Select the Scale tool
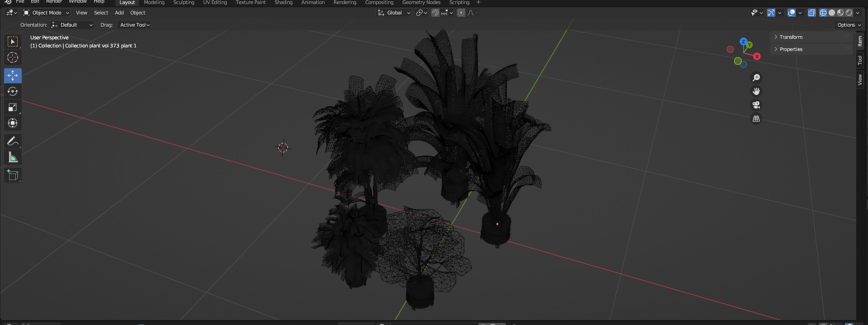This screenshot has height=325, width=868. (x=13, y=107)
